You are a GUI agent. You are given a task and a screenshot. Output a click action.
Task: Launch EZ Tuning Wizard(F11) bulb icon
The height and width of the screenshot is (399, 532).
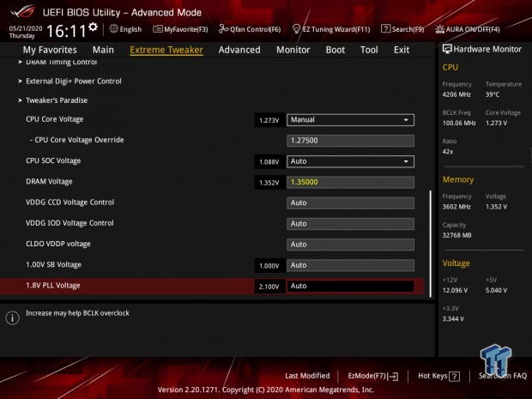click(296, 29)
